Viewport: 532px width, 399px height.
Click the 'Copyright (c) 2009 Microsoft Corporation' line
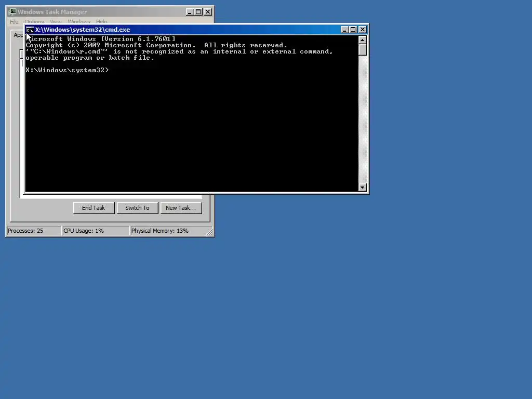156,45
